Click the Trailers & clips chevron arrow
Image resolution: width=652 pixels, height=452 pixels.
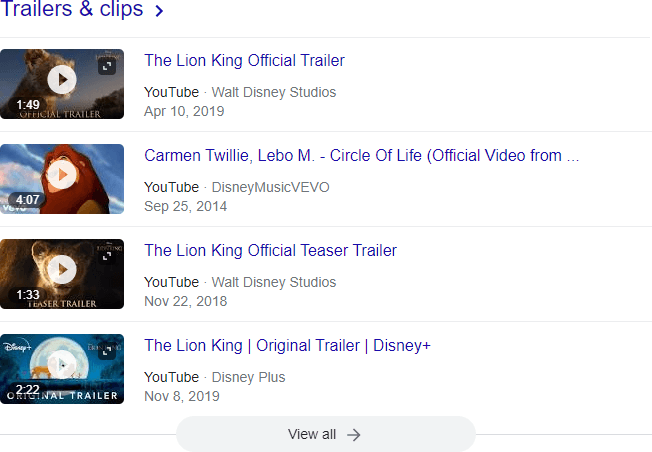pyautogui.click(x=158, y=12)
